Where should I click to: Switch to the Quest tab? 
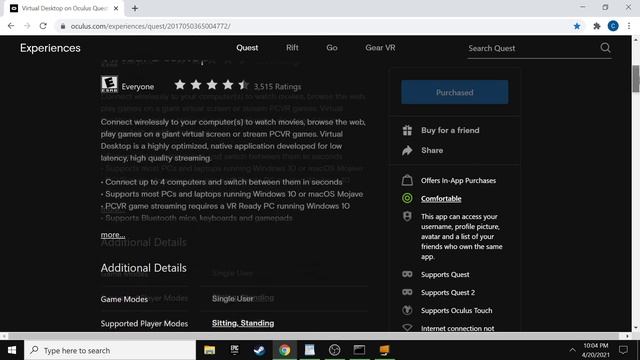(247, 48)
